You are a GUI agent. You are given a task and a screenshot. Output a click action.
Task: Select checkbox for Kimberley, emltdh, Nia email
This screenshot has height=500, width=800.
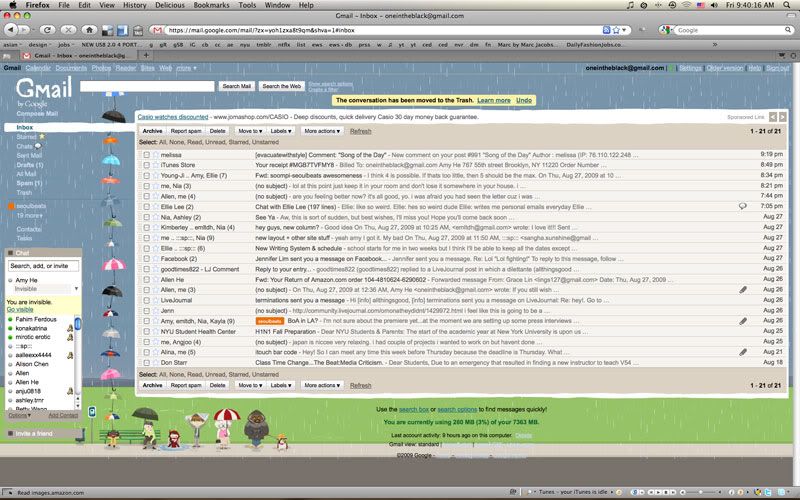click(x=146, y=228)
